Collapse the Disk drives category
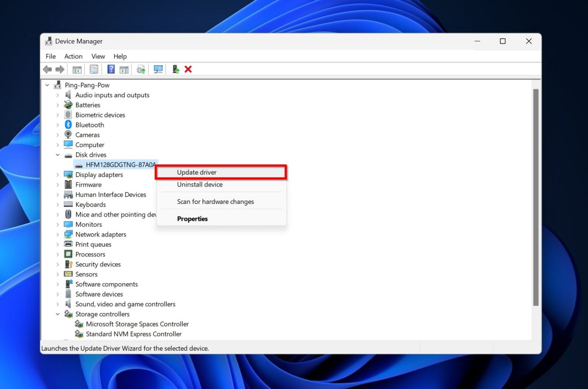This screenshot has height=389, width=588. (57, 154)
